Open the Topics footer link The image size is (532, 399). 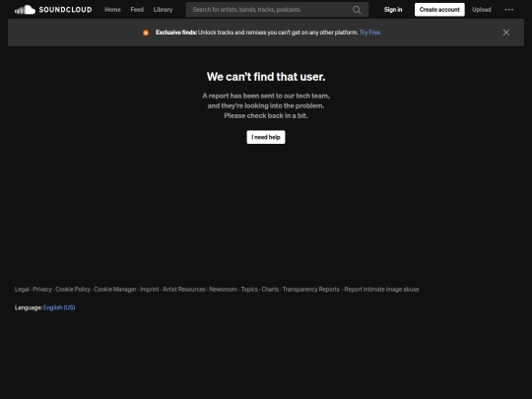click(249, 290)
